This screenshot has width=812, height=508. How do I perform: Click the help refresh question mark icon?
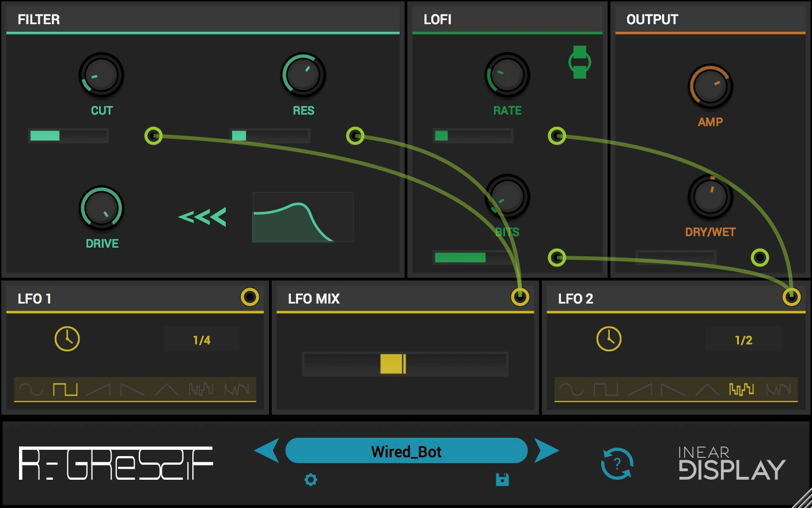[x=617, y=464]
